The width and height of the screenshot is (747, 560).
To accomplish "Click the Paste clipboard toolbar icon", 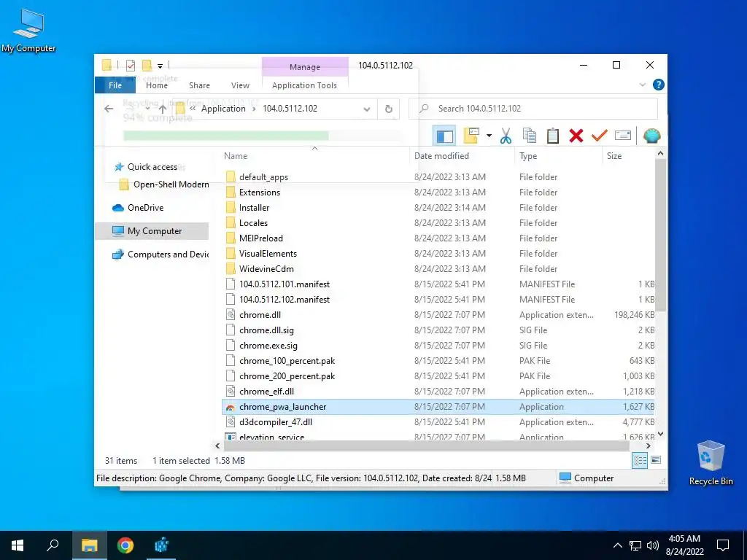I will click(553, 136).
